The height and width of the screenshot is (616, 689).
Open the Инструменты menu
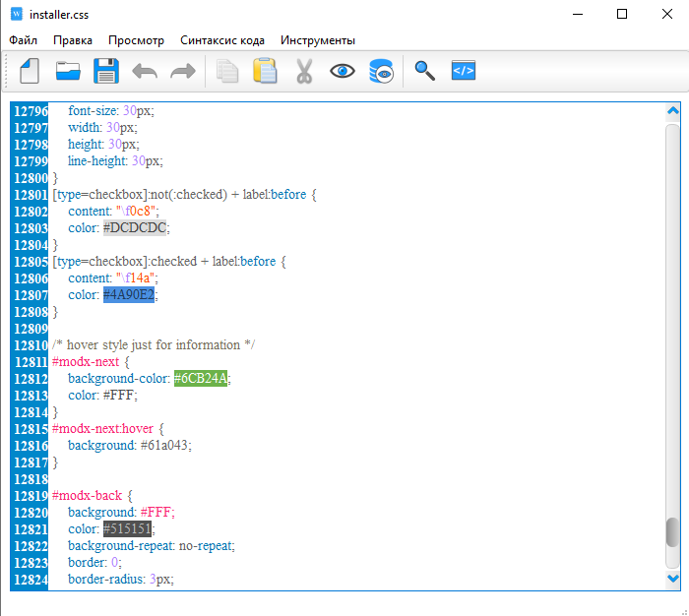pos(318,40)
